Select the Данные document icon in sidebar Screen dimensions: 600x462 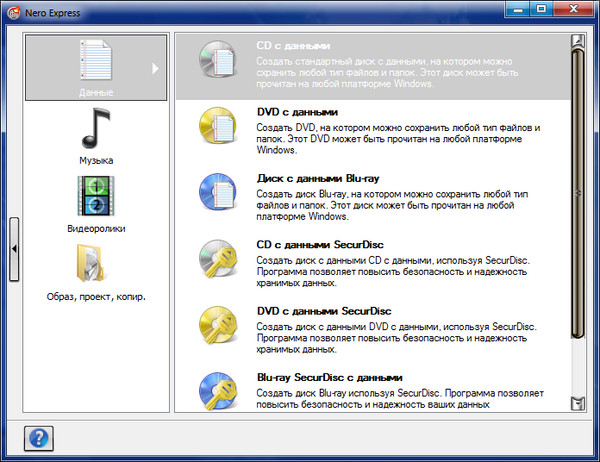coord(95,62)
